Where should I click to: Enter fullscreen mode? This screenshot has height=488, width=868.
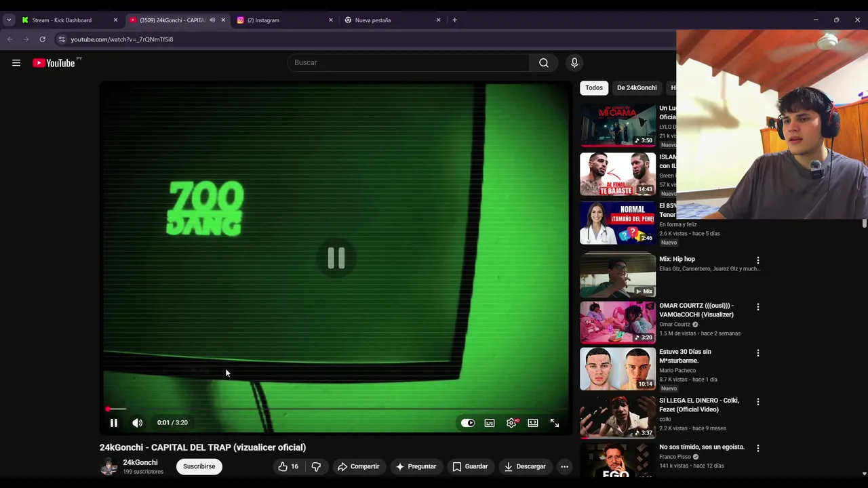555,423
